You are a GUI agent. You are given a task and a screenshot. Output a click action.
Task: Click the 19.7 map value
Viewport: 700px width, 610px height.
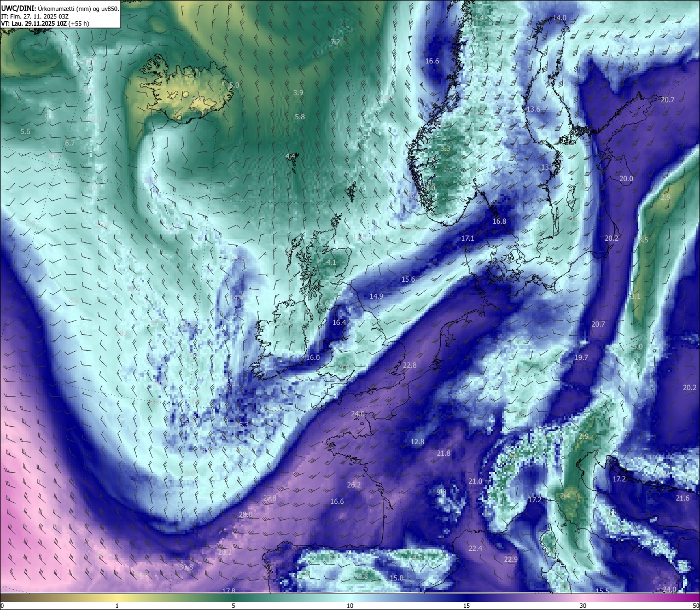point(581,358)
